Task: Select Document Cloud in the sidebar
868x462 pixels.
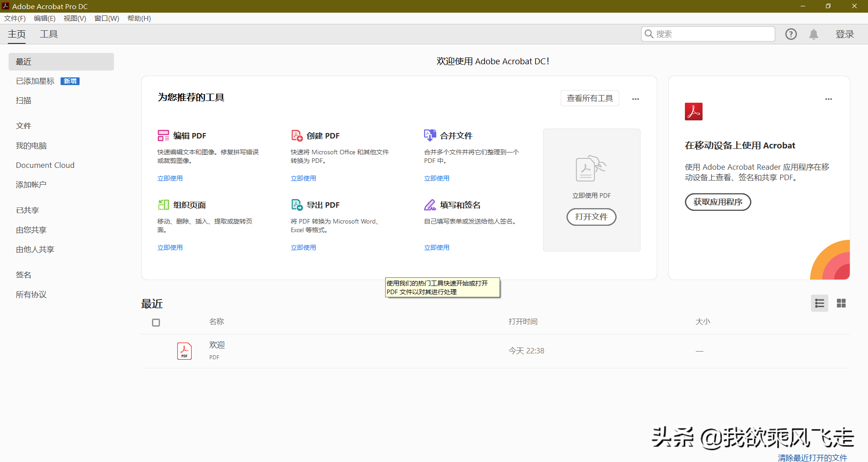Action: click(45, 165)
